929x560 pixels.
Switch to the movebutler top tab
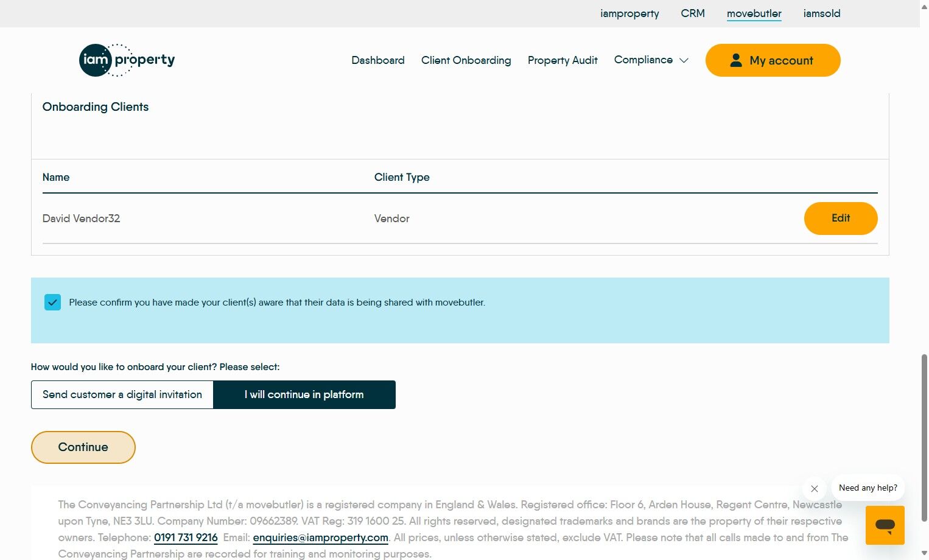(x=754, y=13)
